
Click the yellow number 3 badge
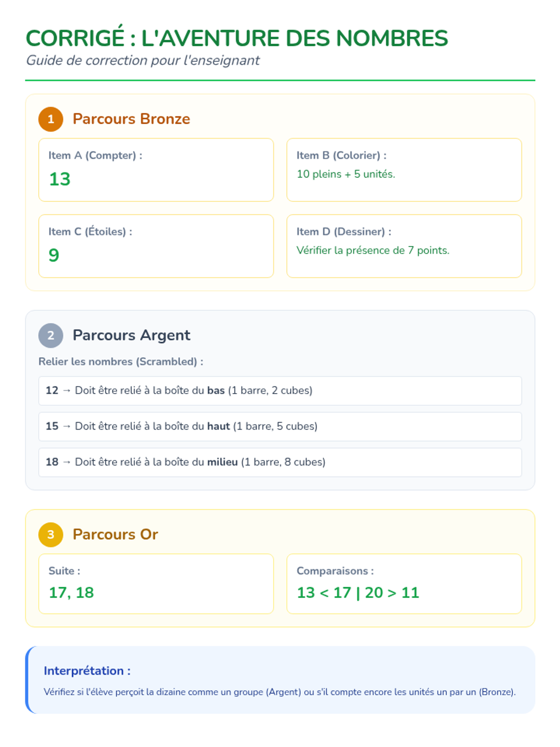[x=51, y=535]
